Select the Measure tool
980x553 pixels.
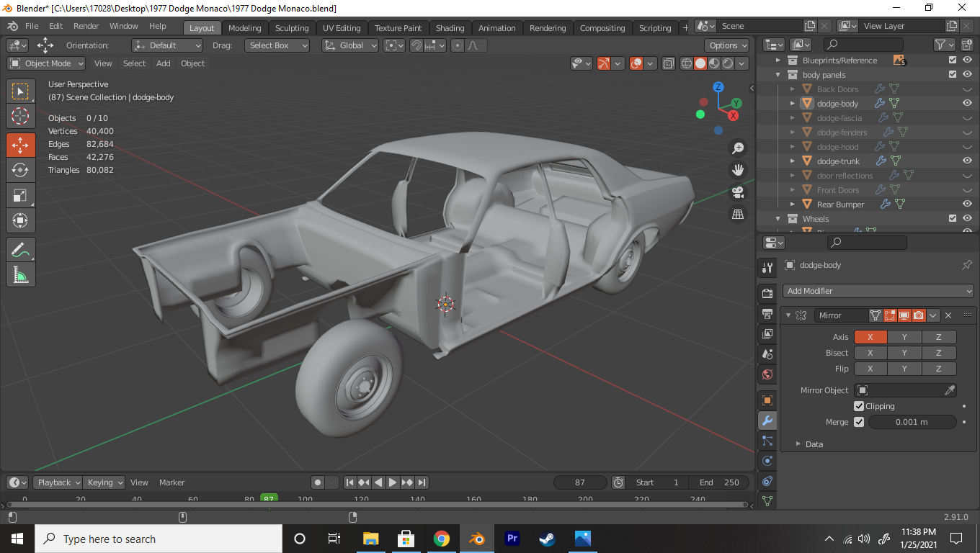pyautogui.click(x=20, y=275)
